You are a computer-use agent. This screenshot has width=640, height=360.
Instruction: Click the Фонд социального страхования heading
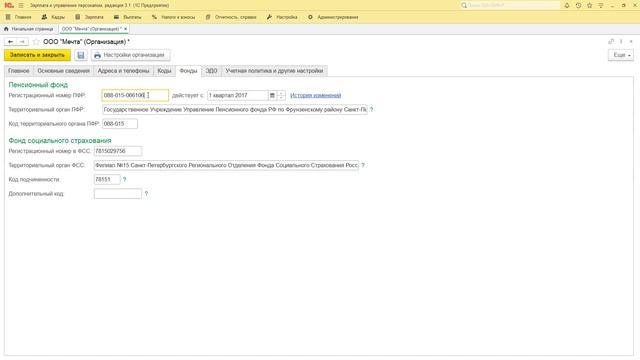(x=60, y=140)
